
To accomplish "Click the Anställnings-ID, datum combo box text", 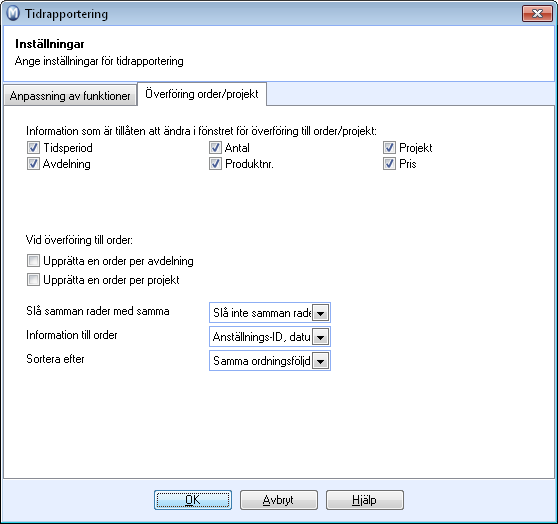I will tap(262, 337).
